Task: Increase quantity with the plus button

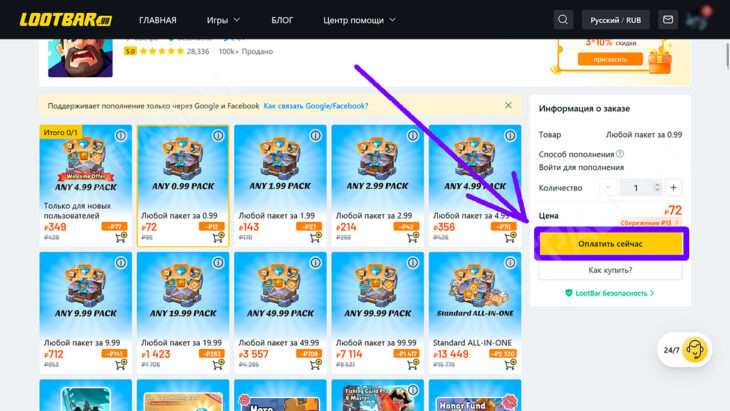Action: [673, 187]
